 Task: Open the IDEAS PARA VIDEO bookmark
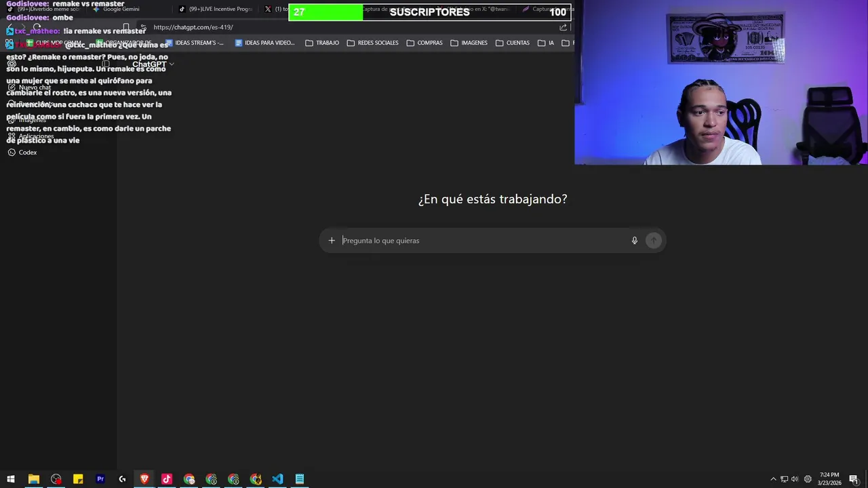click(264, 43)
